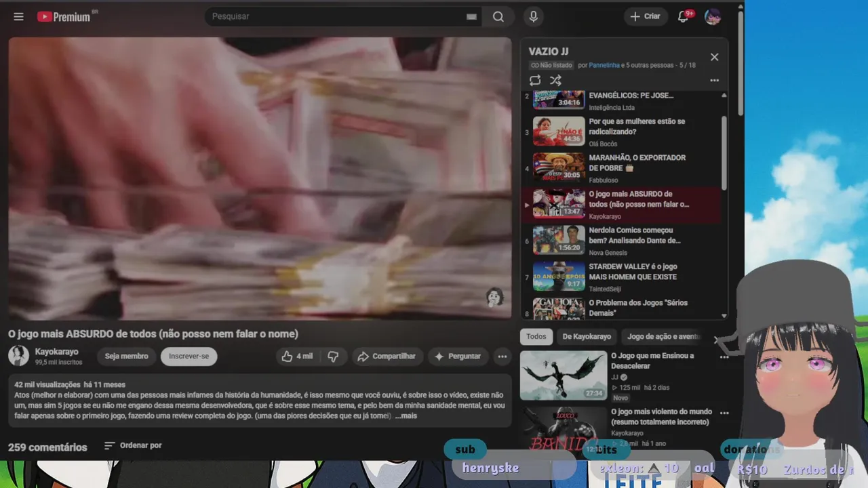Screen dimensions: 868x488
Task: Click the TaintedSeiji channel name in playlist
Action: (x=605, y=289)
